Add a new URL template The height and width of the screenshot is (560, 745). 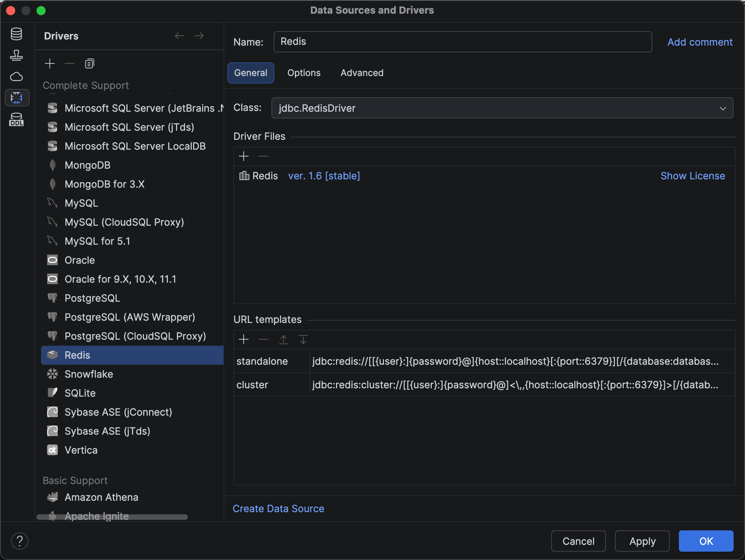coord(244,339)
